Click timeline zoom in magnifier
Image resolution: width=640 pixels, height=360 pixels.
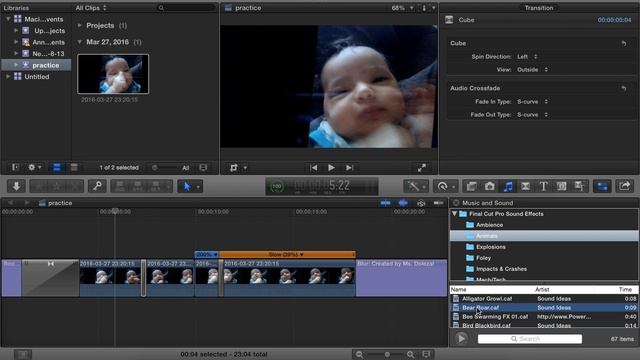(411, 354)
